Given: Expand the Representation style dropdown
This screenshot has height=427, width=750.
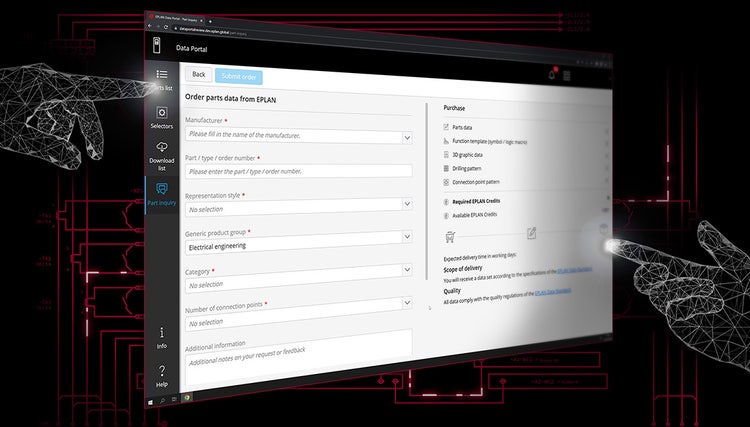Looking at the screenshot, I should (x=406, y=204).
